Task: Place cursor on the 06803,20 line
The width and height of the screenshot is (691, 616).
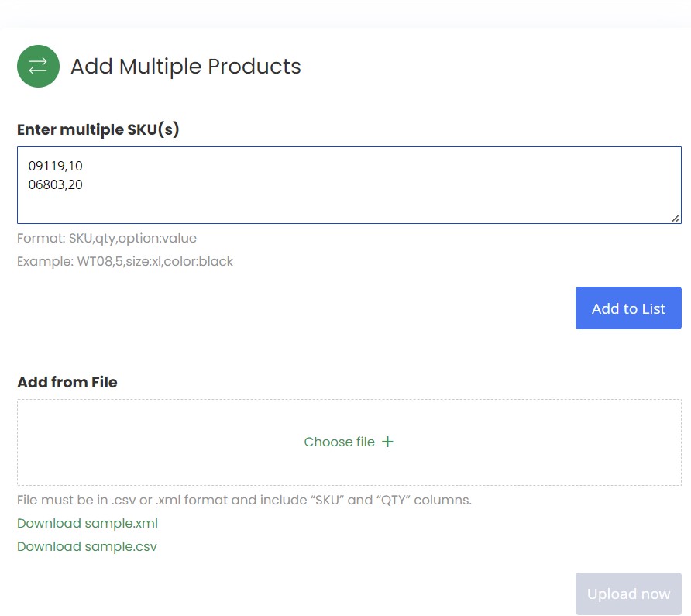Action: (x=55, y=184)
